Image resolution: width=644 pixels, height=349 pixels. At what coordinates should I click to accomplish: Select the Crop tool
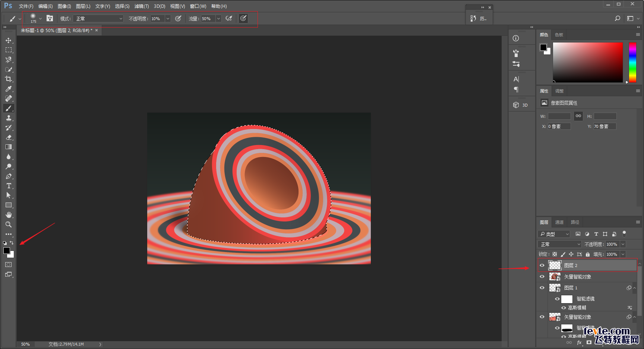pos(8,79)
